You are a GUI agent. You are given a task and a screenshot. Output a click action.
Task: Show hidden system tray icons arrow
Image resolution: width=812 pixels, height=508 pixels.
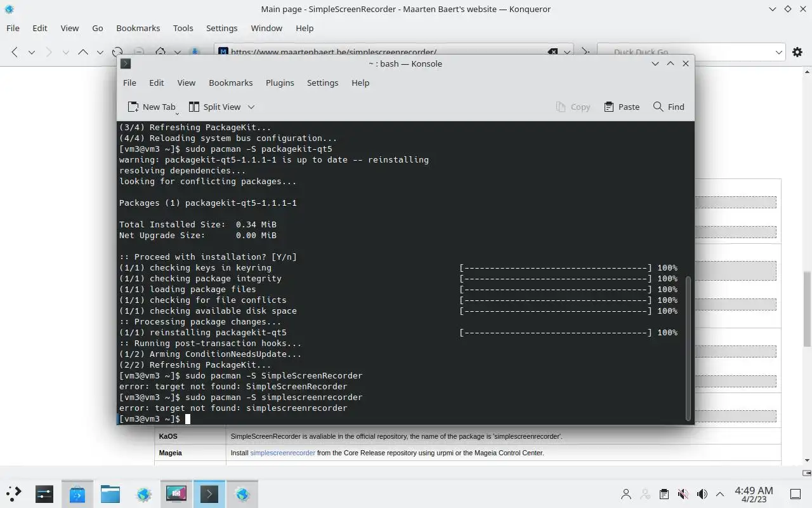[x=720, y=494]
